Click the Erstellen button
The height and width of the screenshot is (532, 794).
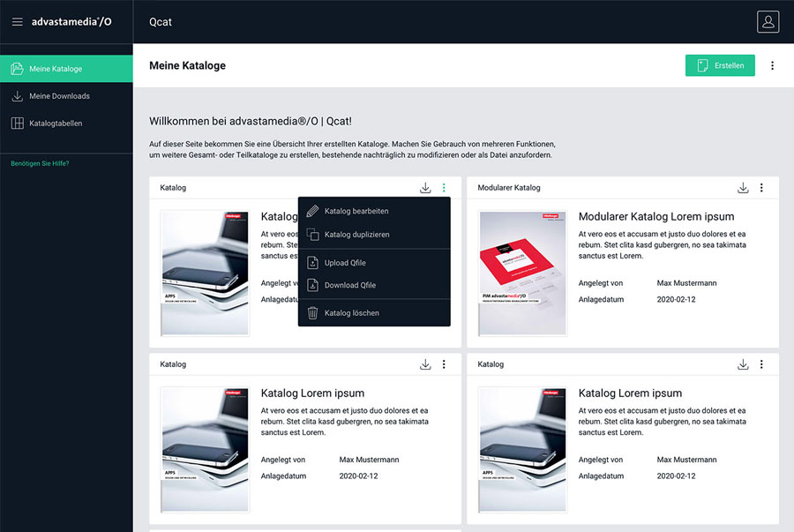point(720,65)
